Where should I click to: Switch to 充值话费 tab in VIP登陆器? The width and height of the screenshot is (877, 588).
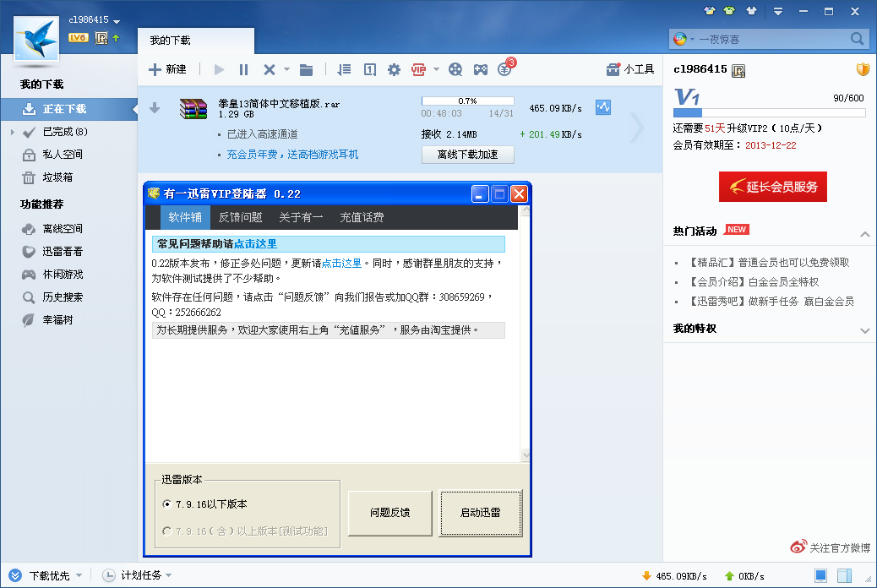tap(362, 217)
